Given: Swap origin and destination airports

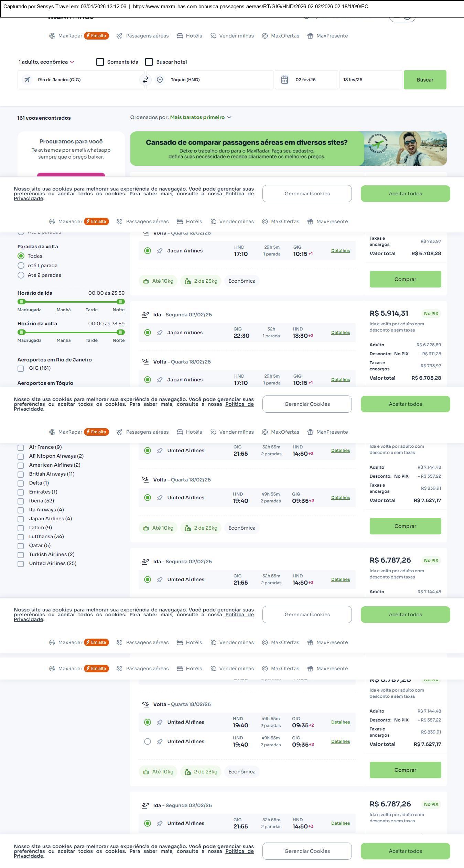Looking at the screenshot, I should [x=145, y=80].
